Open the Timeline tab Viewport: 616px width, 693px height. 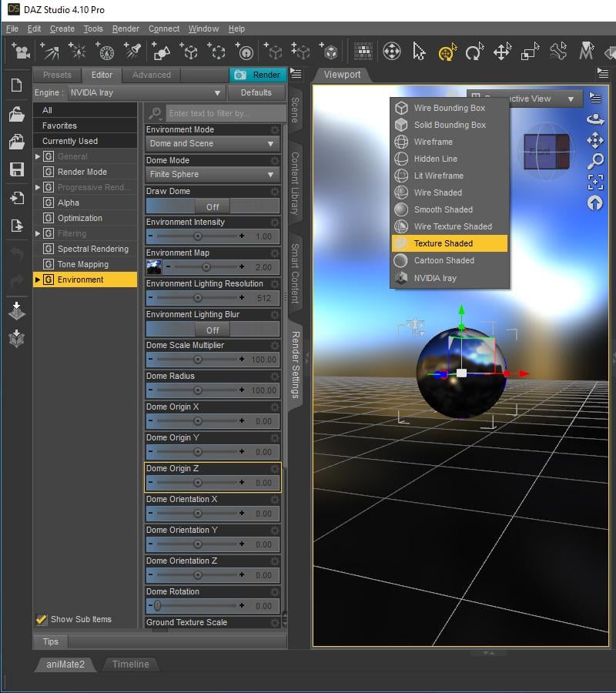(130, 665)
